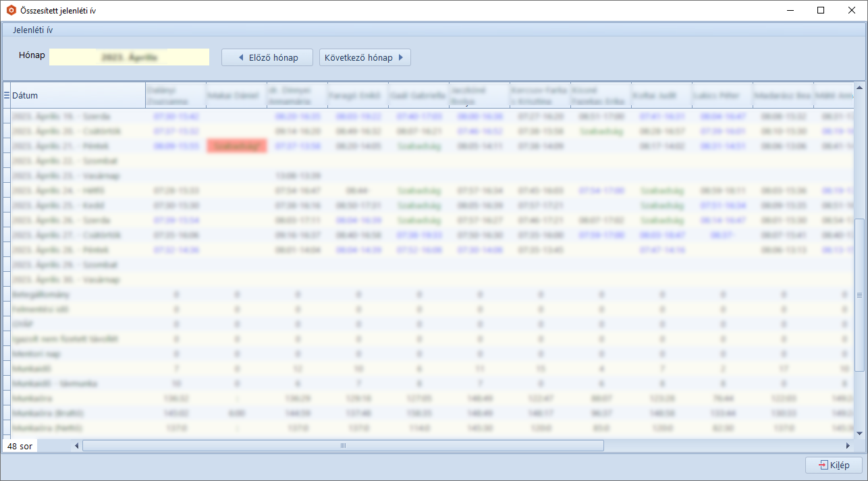This screenshot has height=481, width=868.
Task: Advance with the Következő hónap button
Action: (364, 57)
